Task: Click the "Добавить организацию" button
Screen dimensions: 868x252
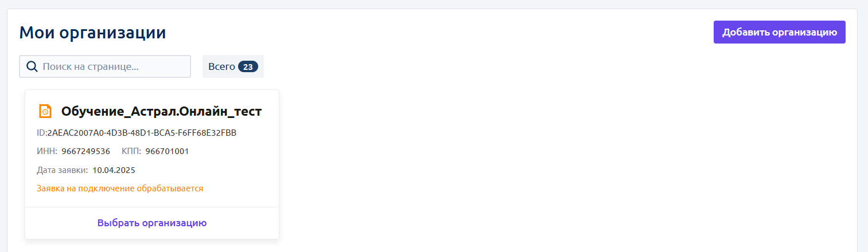Action: [x=780, y=32]
